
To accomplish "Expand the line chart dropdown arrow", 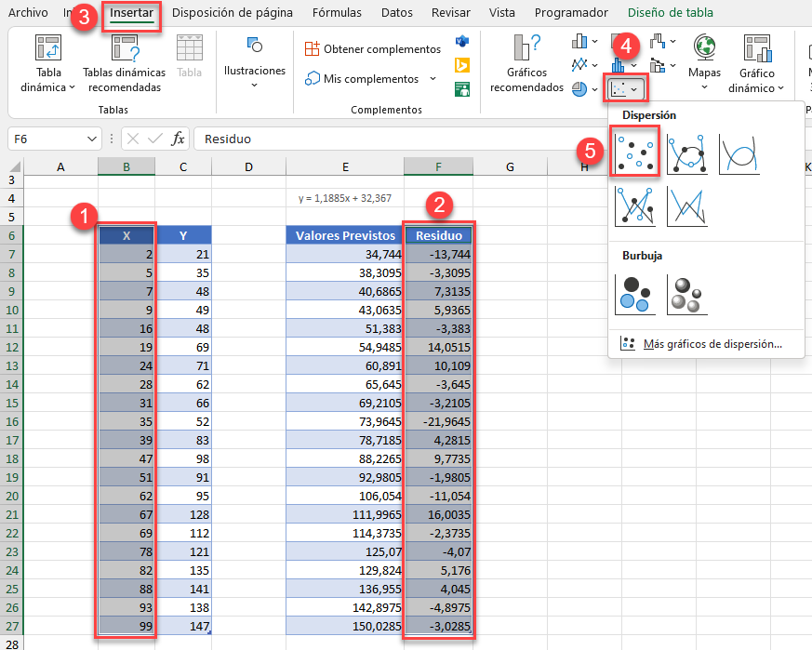I will (x=594, y=65).
